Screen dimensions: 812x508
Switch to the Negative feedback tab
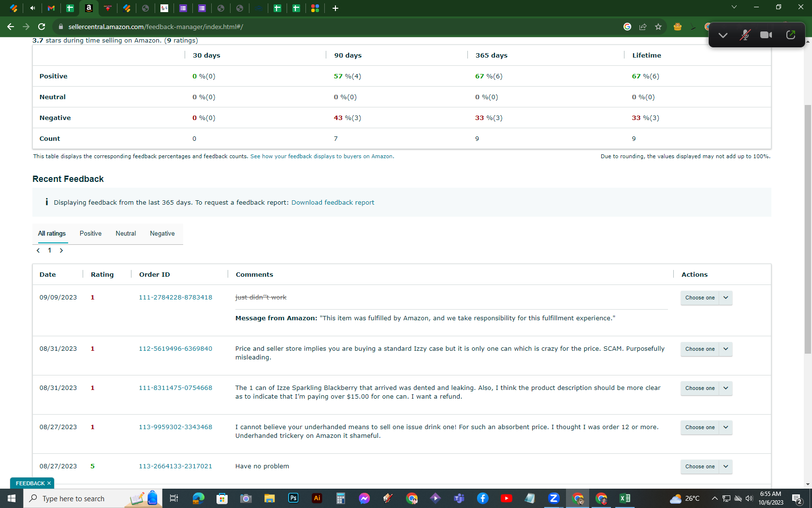click(162, 233)
